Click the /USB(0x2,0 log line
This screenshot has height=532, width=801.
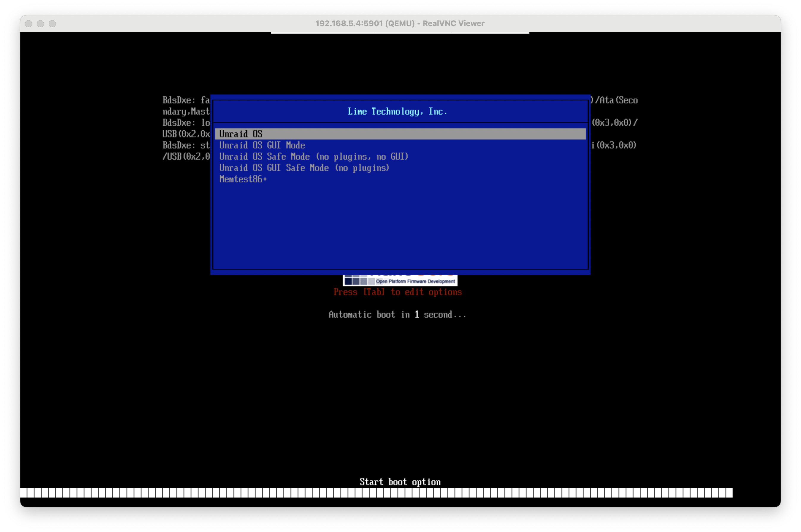point(186,156)
